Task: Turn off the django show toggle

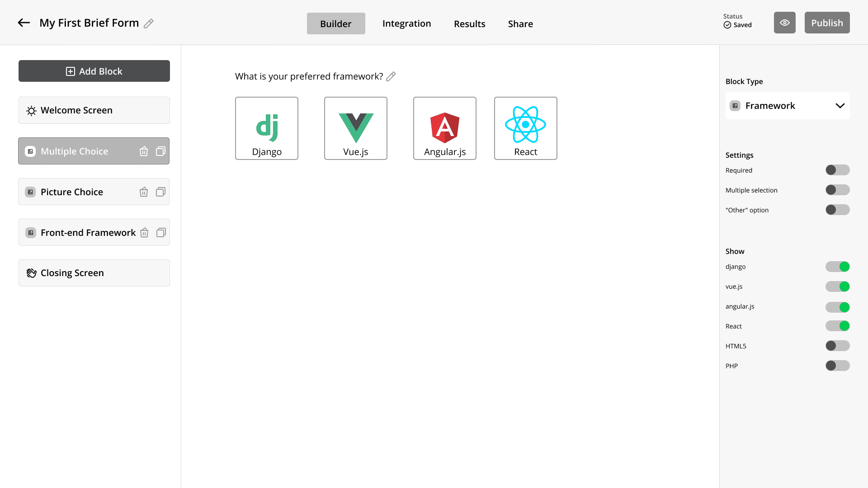Action: (x=837, y=267)
